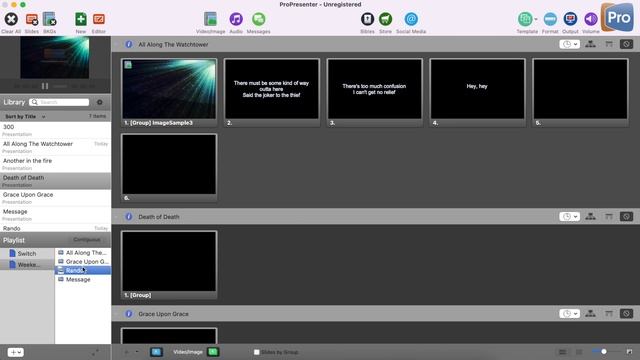Select the 'Hey, hey' slide

tap(477, 92)
